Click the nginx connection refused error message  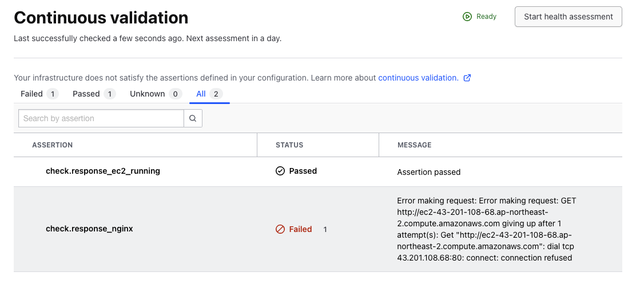click(x=486, y=229)
